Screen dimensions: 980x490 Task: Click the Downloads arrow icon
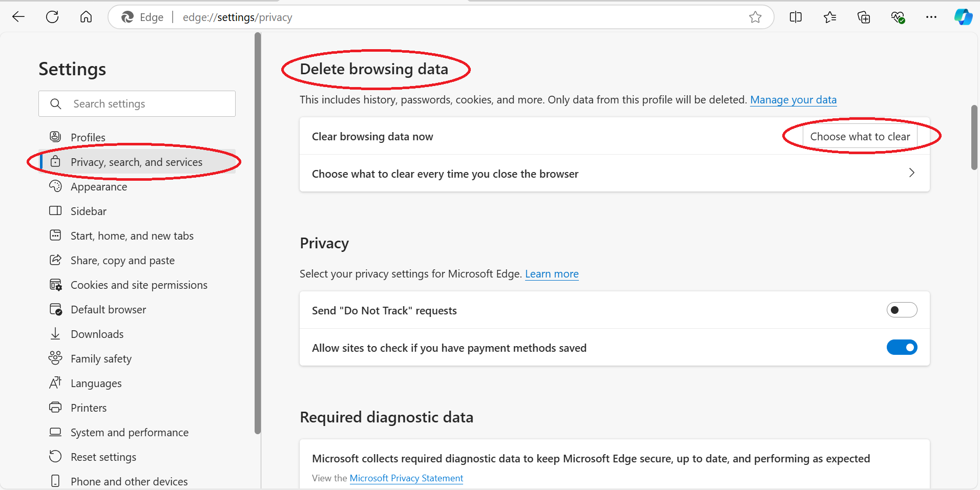click(x=55, y=333)
